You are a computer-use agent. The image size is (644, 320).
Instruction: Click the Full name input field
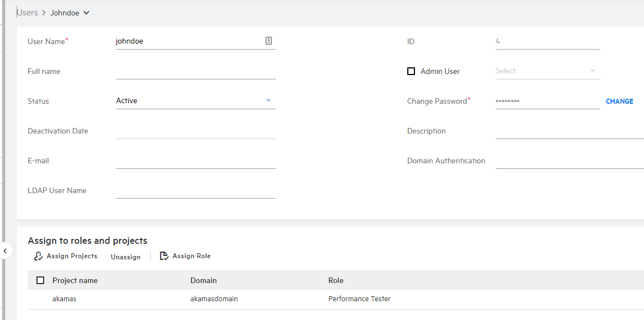point(195,71)
